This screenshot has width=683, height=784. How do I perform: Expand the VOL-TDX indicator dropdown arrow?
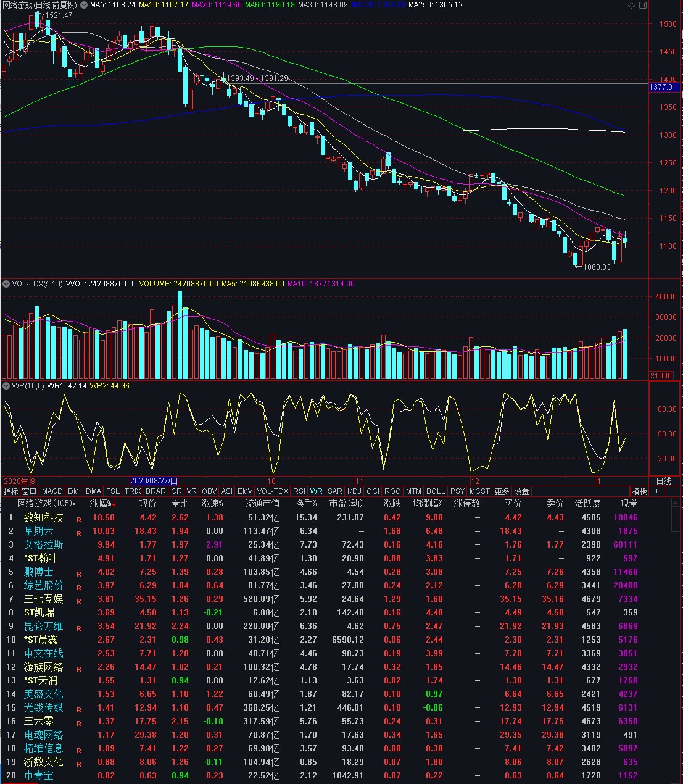(x=6, y=284)
